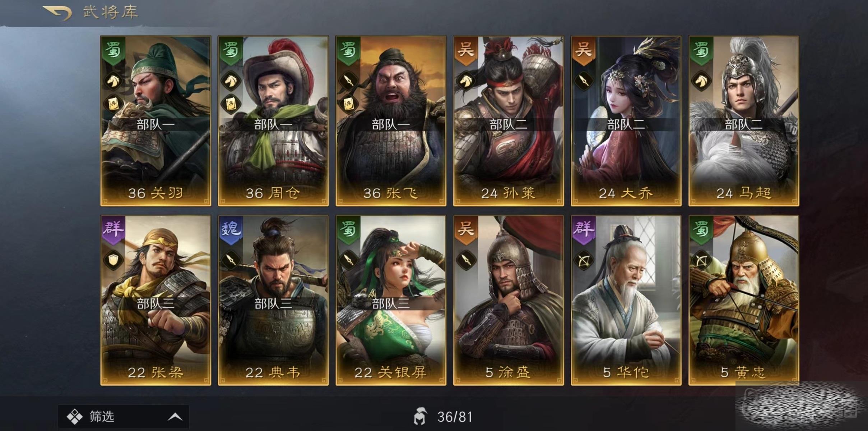Screen dimensions: 868x431
Task: Click the up chevron on the 筛选 bar
Action: point(175,417)
